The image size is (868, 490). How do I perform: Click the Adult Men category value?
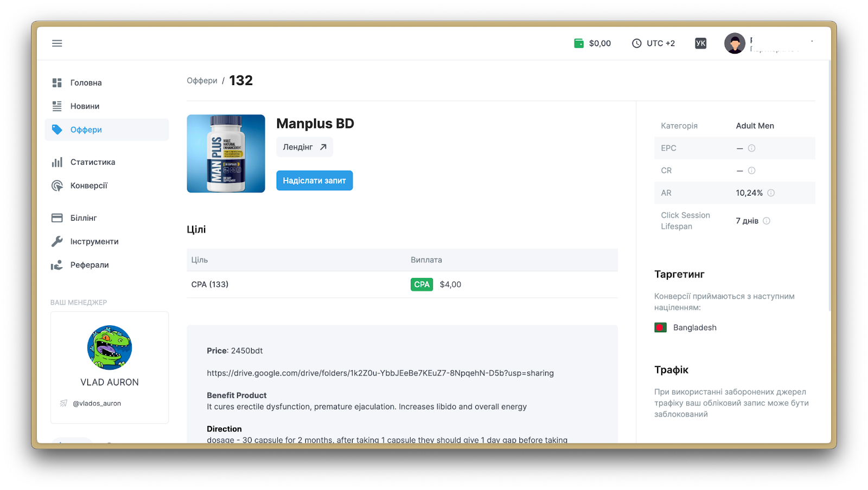[x=755, y=126]
